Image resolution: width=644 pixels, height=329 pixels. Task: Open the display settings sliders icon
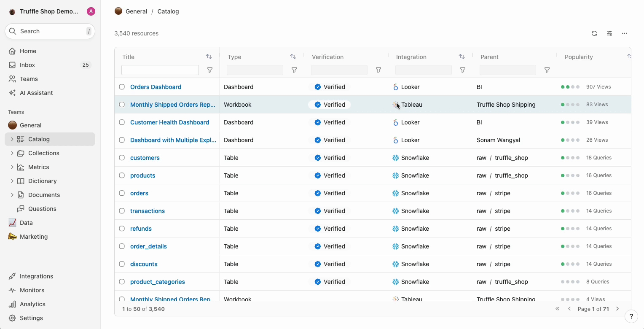pyautogui.click(x=609, y=33)
